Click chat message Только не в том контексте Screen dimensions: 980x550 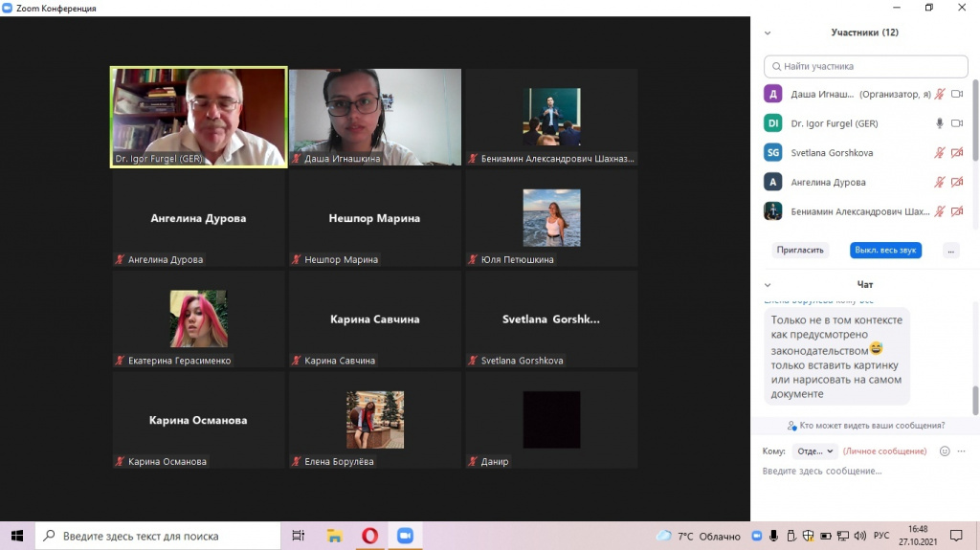click(x=836, y=356)
